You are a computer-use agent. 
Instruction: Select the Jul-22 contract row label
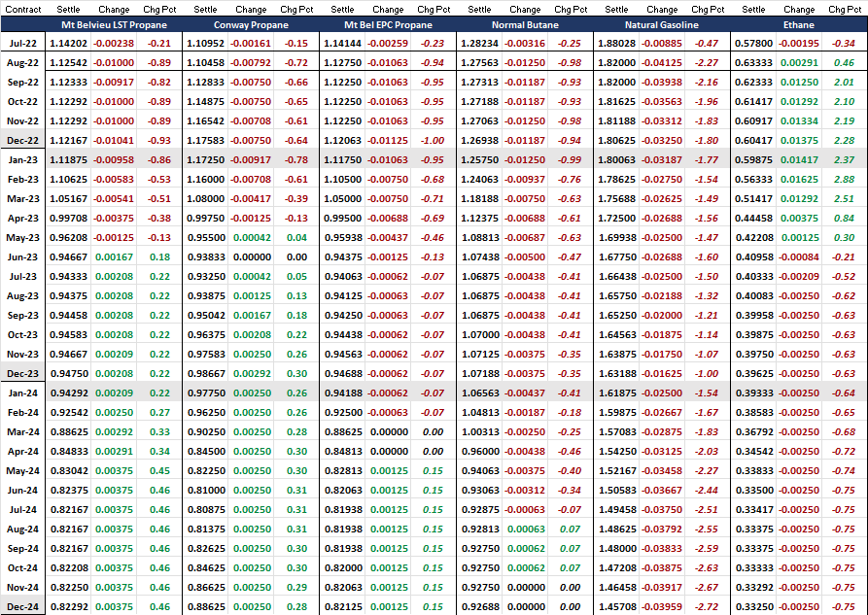pyautogui.click(x=22, y=43)
